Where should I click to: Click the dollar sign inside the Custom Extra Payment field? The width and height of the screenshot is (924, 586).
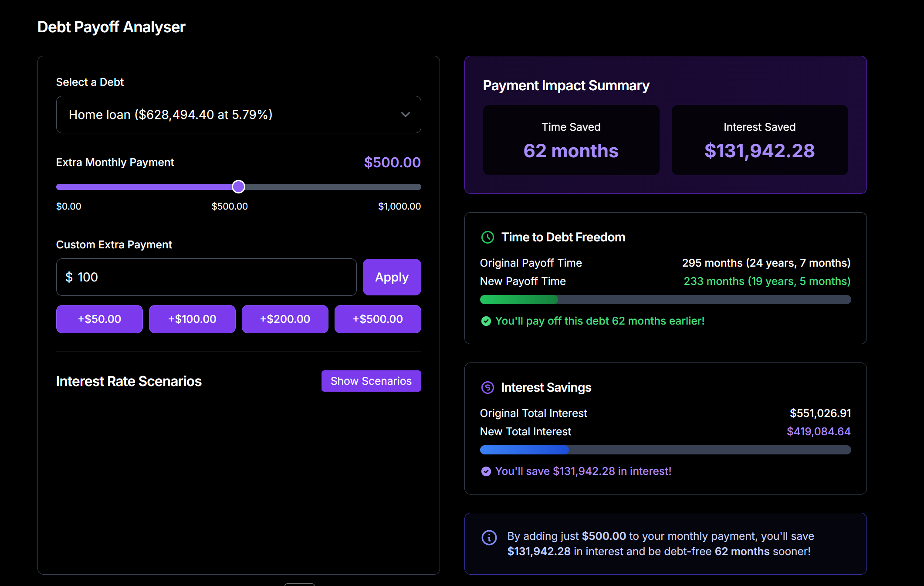click(70, 277)
